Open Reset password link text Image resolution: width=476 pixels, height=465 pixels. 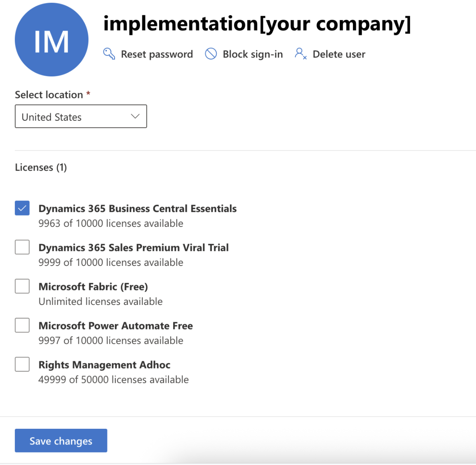(x=157, y=54)
